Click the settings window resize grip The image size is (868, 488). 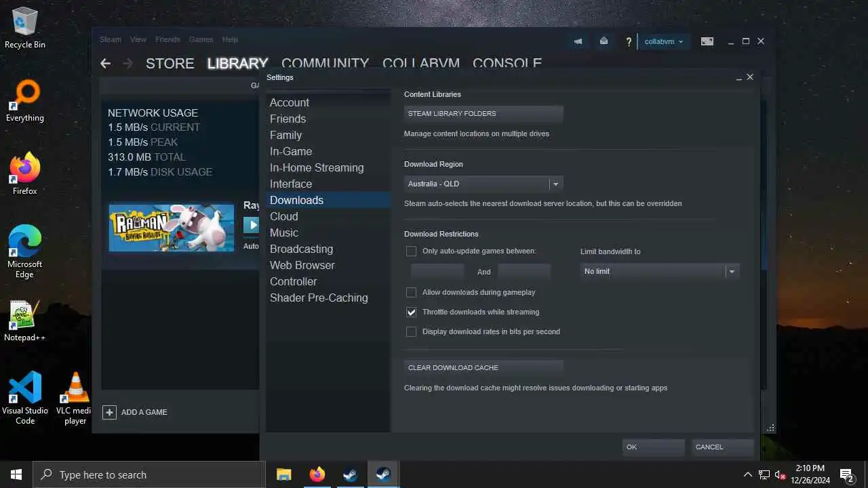tap(770, 428)
